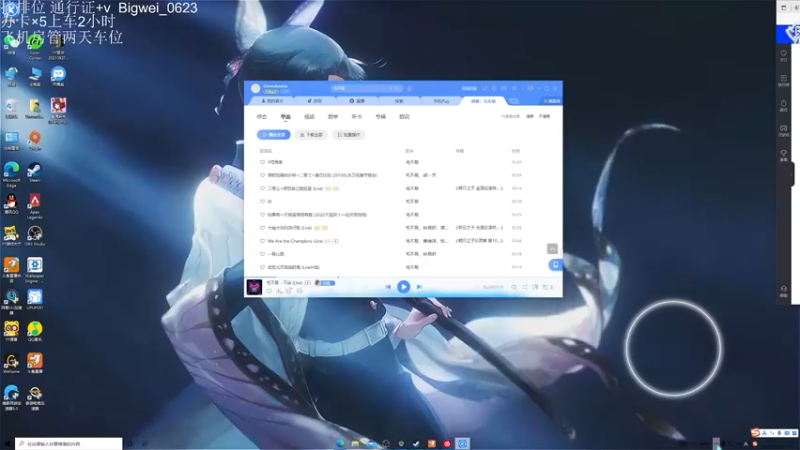This screenshot has width=800, height=450.
Task: Open the Wallpaper Engine desktop shortcut
Action: click(x=35, y=270)
